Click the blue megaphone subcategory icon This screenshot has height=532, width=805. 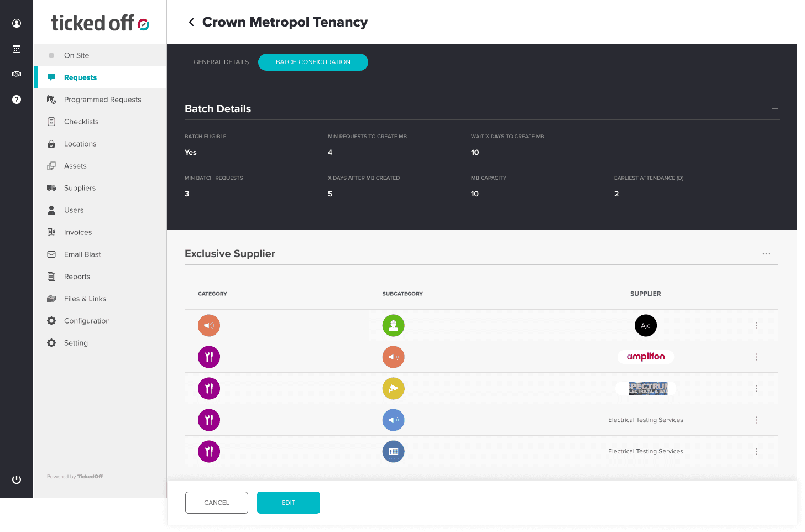[394, 420]
